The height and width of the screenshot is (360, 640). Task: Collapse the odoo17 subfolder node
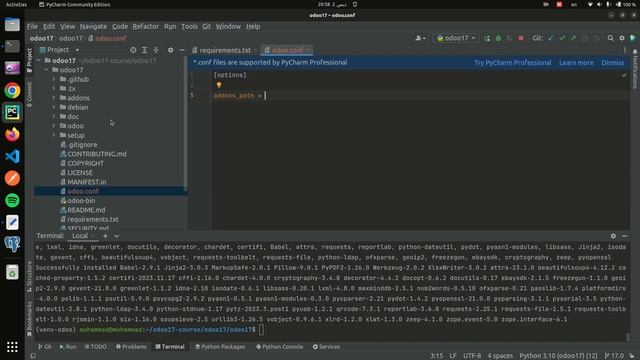pos(47,70)
